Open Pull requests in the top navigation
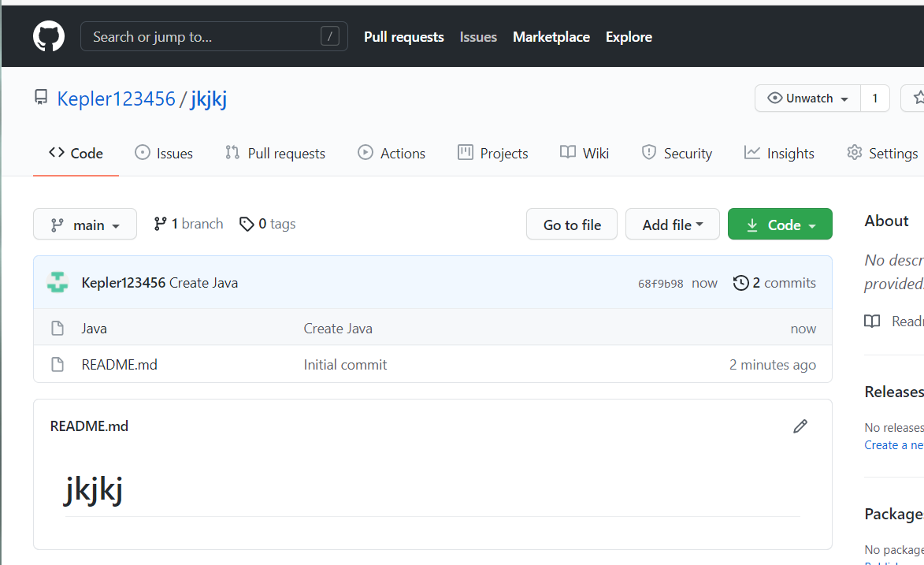Image resolution: width=924 pixels, height=565 pixels. [403, 36]
